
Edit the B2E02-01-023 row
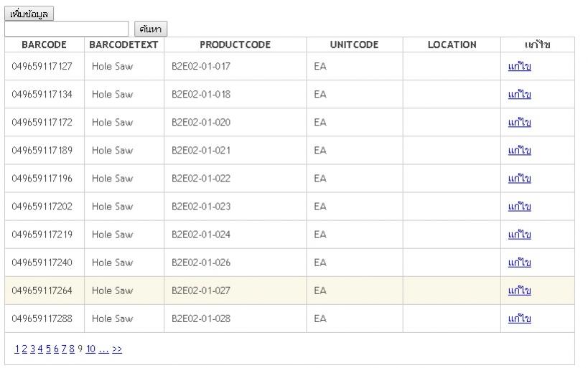(519, 207)
